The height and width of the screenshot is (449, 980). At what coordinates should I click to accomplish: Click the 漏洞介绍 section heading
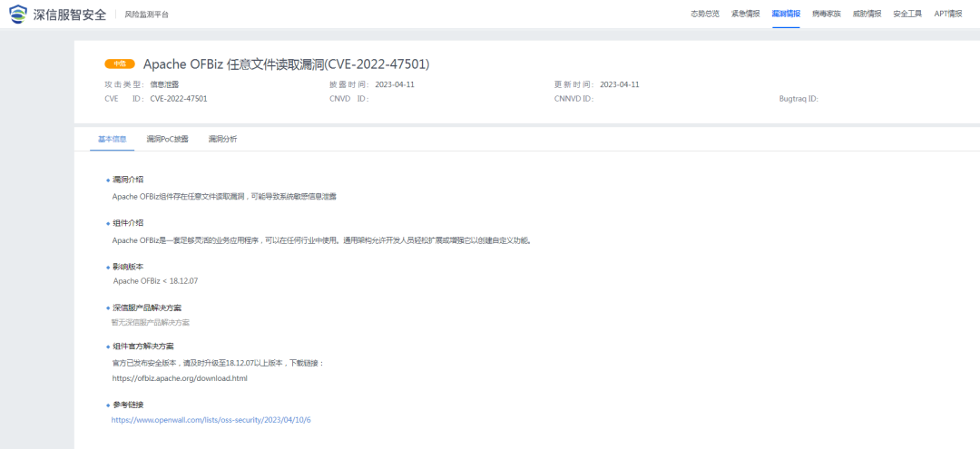(x=128, y=180)
